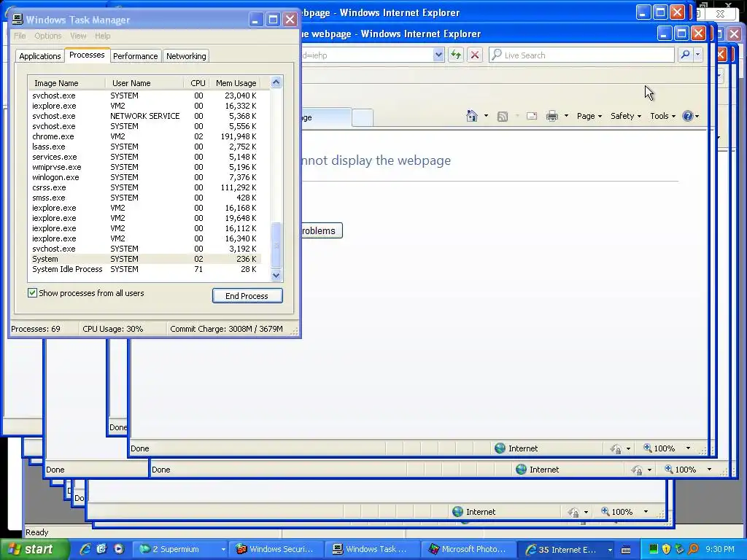Click the Read Mail envelope icon
The height and width of the screenshot is (560, 747).
[x=532, y=116]
